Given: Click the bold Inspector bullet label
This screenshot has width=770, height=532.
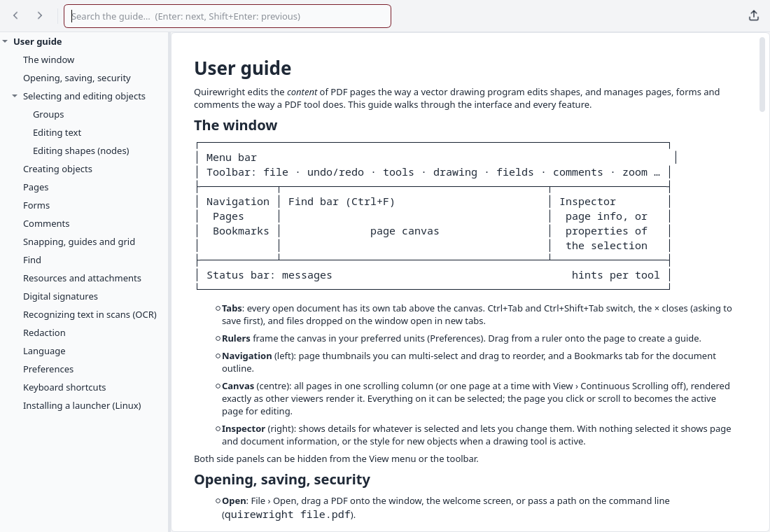Looking at the screenshot, I should 244,429.
